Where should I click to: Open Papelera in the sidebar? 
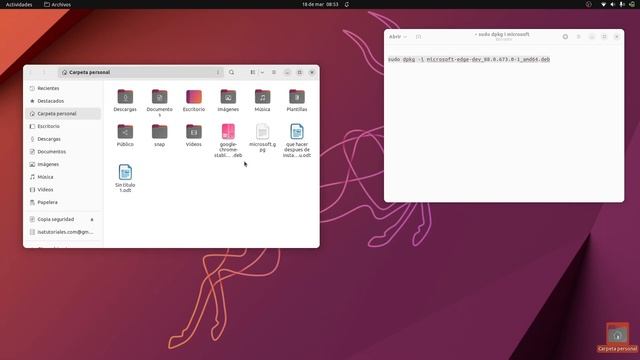63,202
